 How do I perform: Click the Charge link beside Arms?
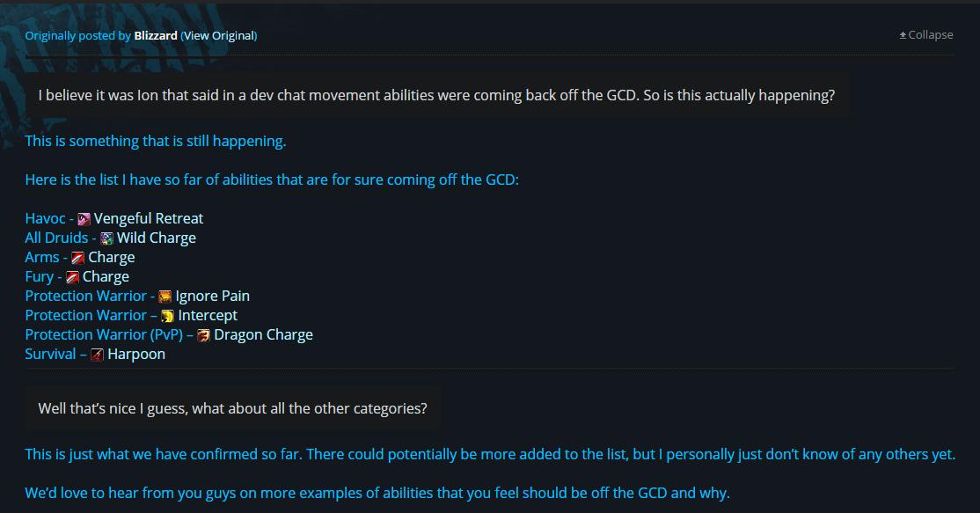point(112,257)
